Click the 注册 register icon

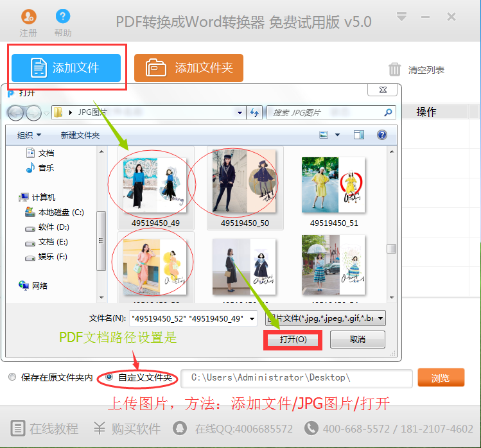[x=28, y=17]
